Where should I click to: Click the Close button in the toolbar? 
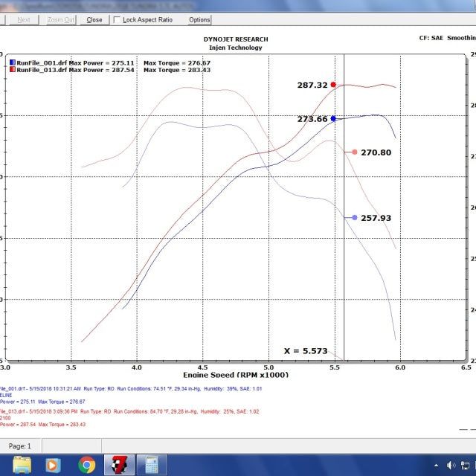[94, 20]
